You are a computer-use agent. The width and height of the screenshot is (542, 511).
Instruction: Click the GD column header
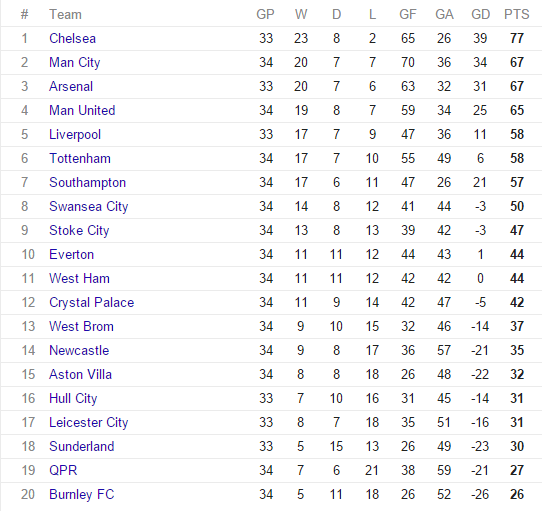point(480,15)
